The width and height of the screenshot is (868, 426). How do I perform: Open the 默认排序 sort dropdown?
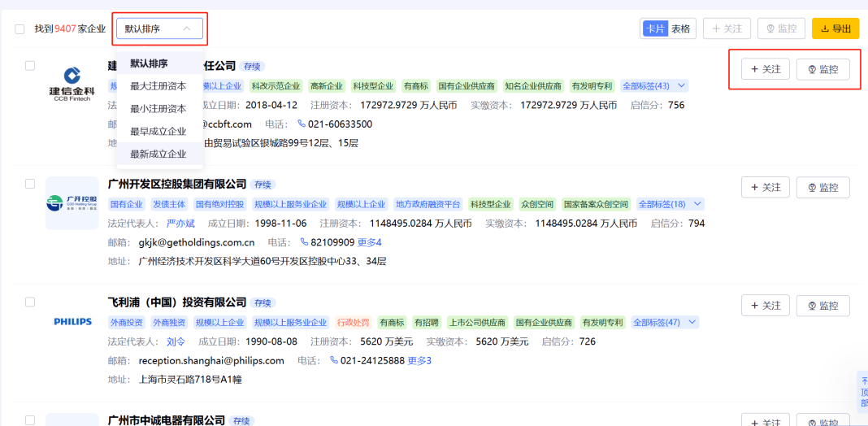(x=159, y=28)
